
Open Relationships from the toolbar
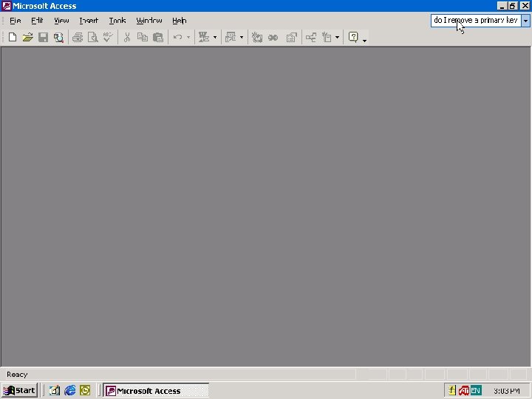point(311,37)
